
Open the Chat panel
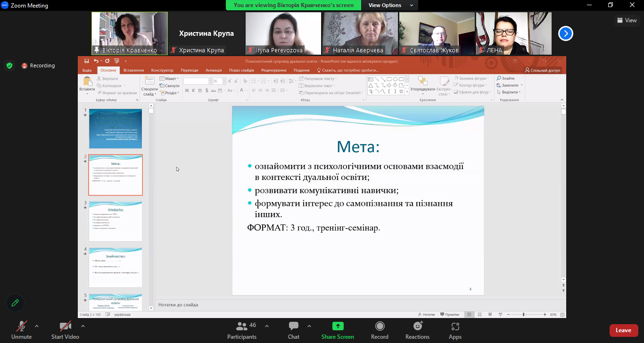pyautogui.click(x=294, y=330)
